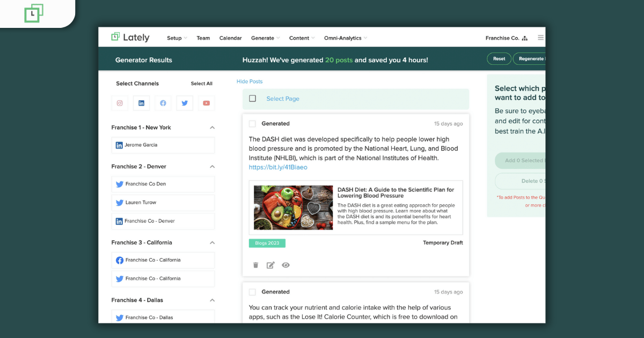Viewport: 644px width, 338px height.
Task: Open the Calendar menu item
Action: point(230,38)
